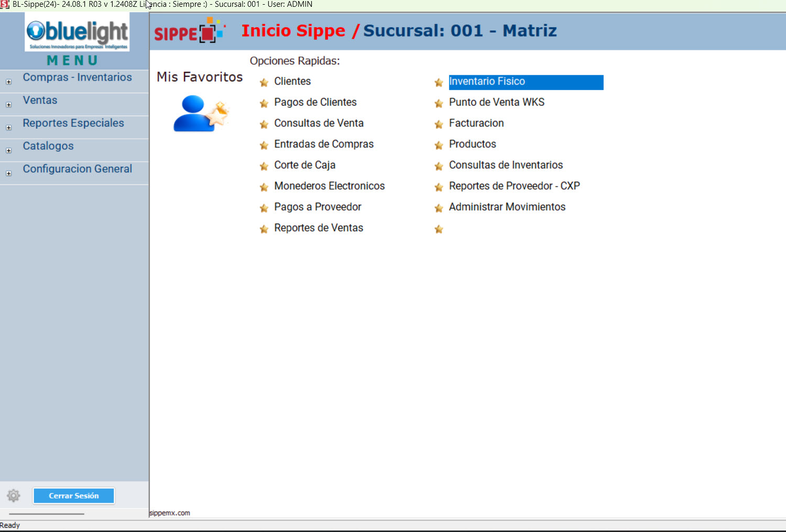Click the star icon beside Corte de Caja
This screenshot has height=532, width=786.
[x=264, y=166]
